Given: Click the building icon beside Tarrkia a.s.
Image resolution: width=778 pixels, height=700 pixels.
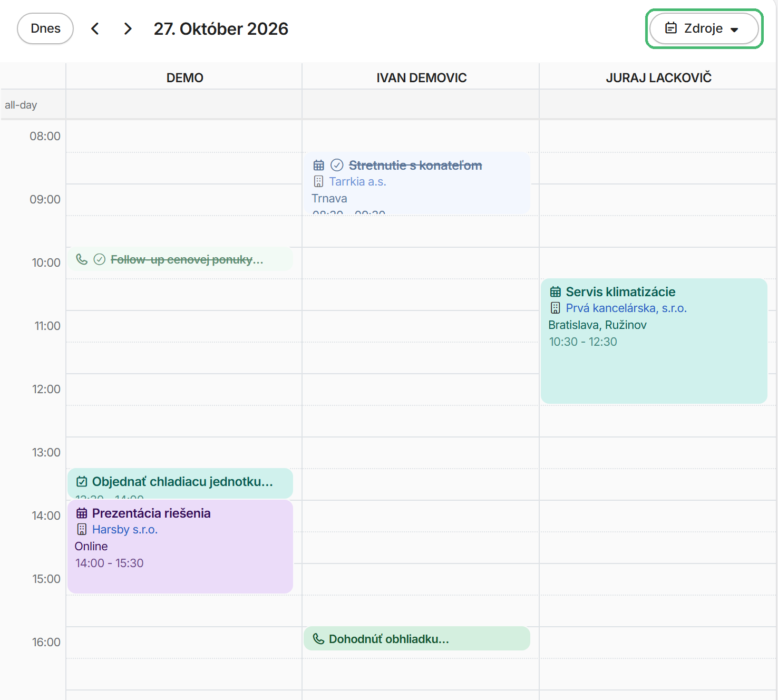Looking at the screenshot, I should (x=318, y=181).
